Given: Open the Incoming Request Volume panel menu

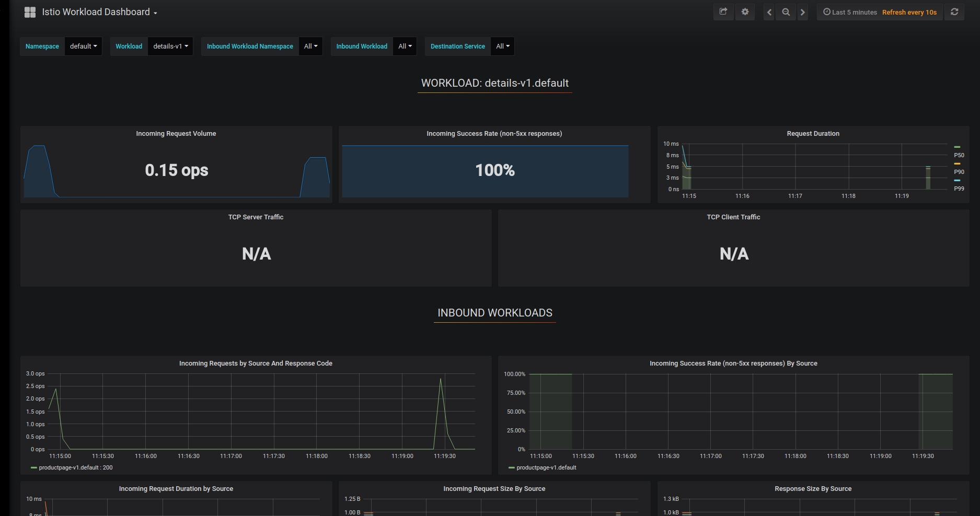Looking at the screenshot, I should point(176,133).
